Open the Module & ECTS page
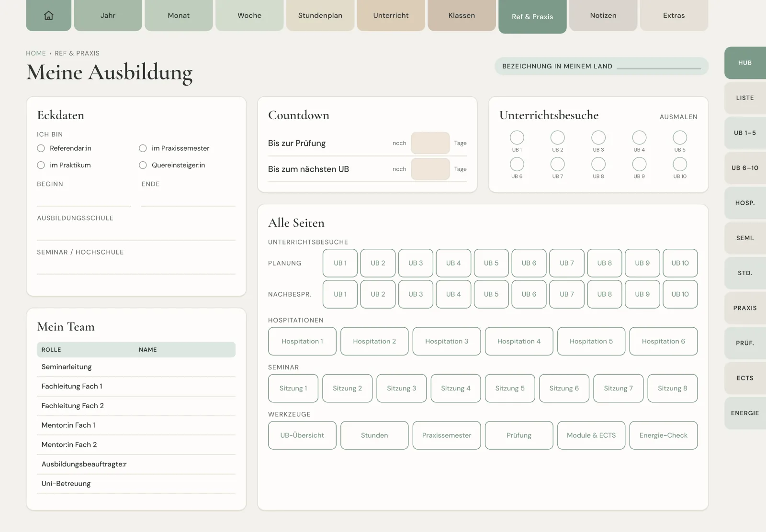 (591, 435)
